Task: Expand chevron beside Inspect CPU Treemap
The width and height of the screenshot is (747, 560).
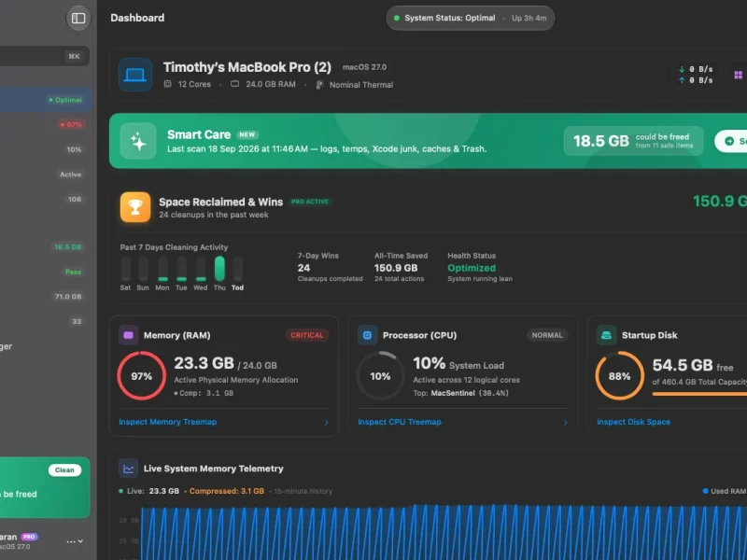Action: tap(566, 423)
